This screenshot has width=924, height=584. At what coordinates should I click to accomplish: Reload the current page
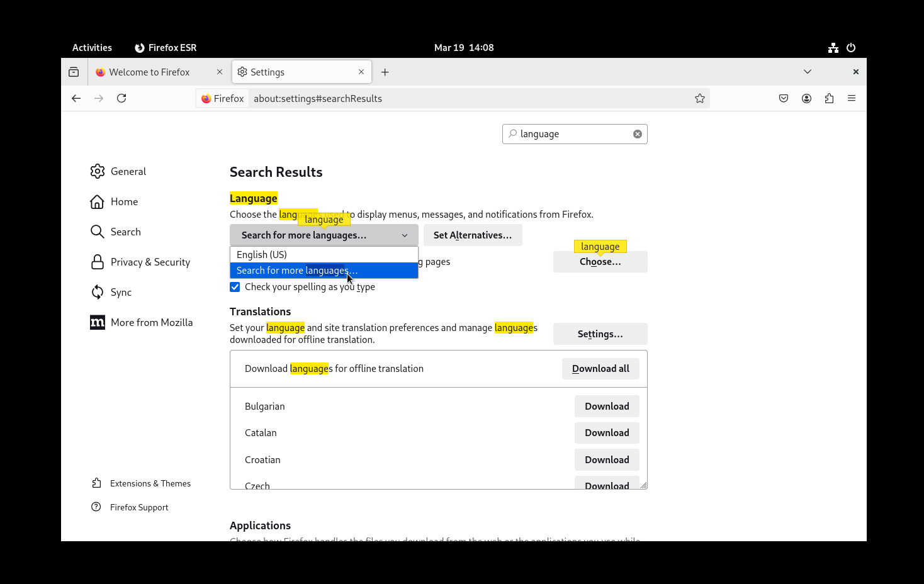coord(121,98)
